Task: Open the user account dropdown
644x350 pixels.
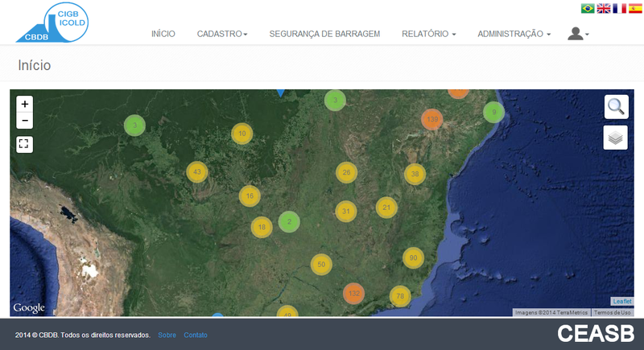Action: pyautogui.click(x=578, y=34)
